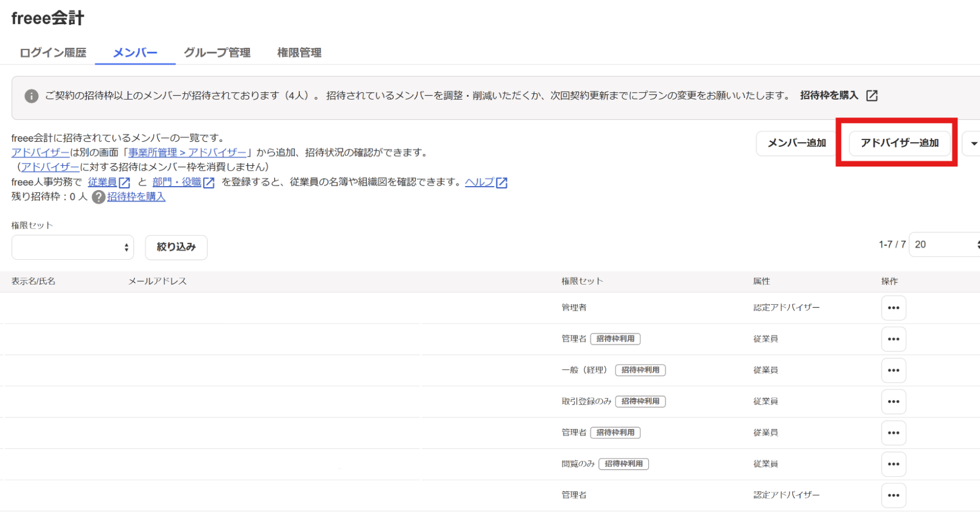Click the アドバイザー link inside the parentheses
The width and height of the screenshot is (980, 519).
click(x=51, y=167)
